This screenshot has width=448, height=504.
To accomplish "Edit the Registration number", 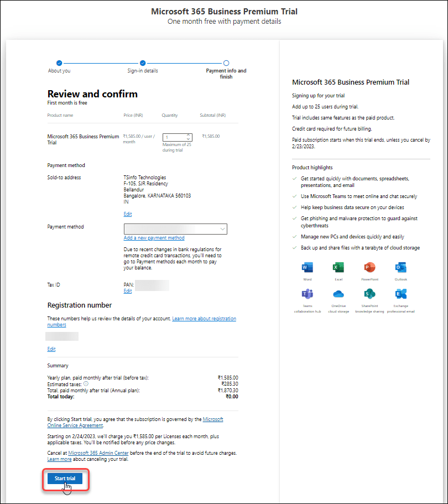I will pos(51,349).
